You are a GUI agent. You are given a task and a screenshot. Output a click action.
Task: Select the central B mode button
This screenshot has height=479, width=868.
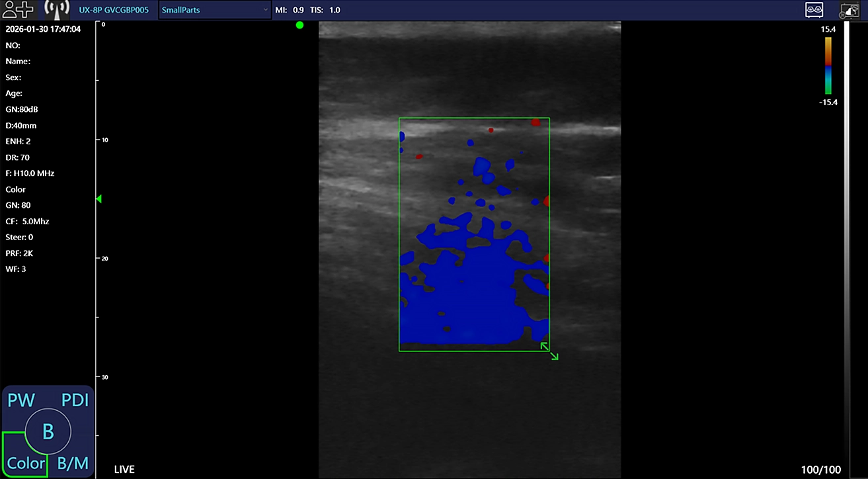tap(48, 431)
